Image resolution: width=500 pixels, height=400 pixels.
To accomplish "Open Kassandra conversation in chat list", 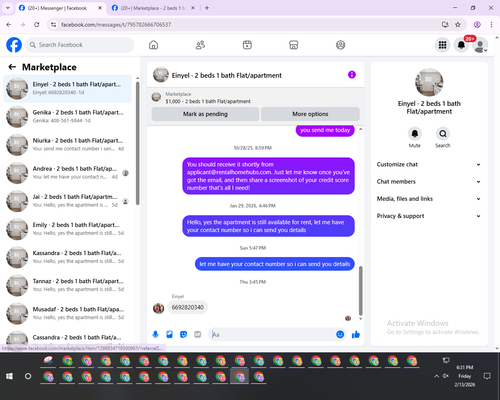I will pyautogui.click(x=67, y=257).
